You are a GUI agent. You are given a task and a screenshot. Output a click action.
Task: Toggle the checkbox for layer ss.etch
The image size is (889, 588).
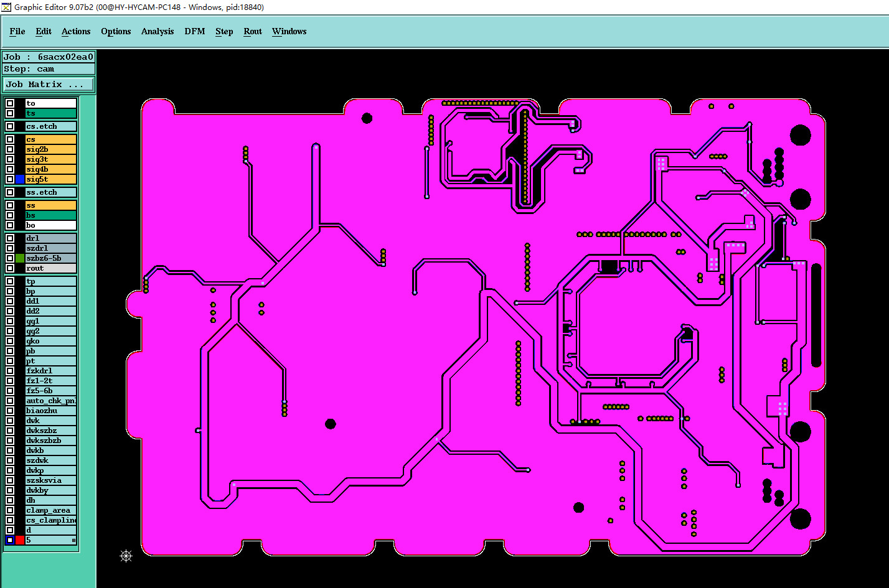(10, 192)
